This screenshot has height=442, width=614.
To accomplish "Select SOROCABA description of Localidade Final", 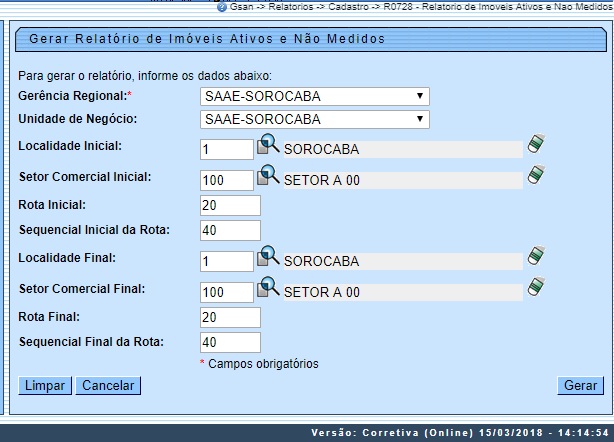I will tap(403, 261).
